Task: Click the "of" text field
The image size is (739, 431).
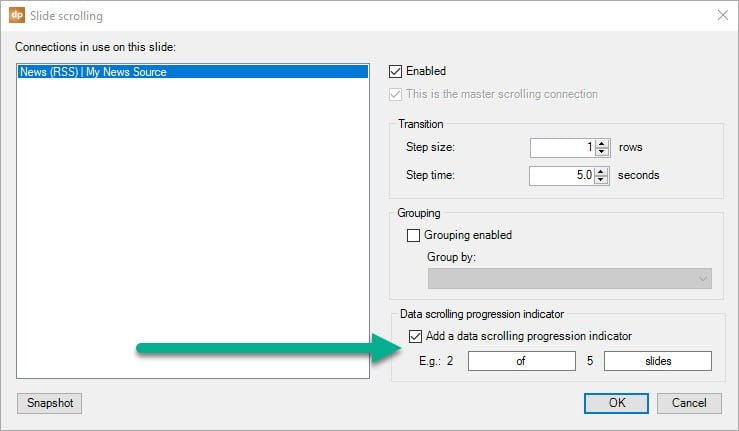Action: pos(521,361)
